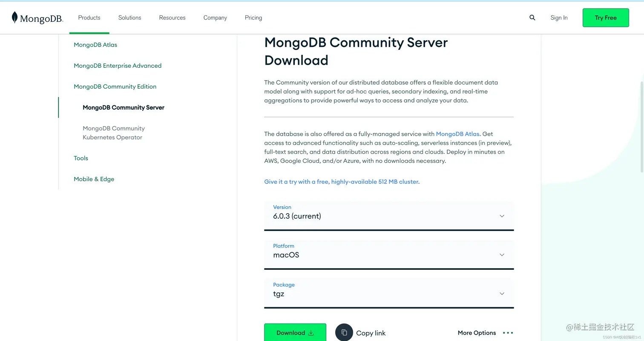The image size is (644, 341).
Task: Select Mobile & Edge in the sidebar
Action: point(94,179)
